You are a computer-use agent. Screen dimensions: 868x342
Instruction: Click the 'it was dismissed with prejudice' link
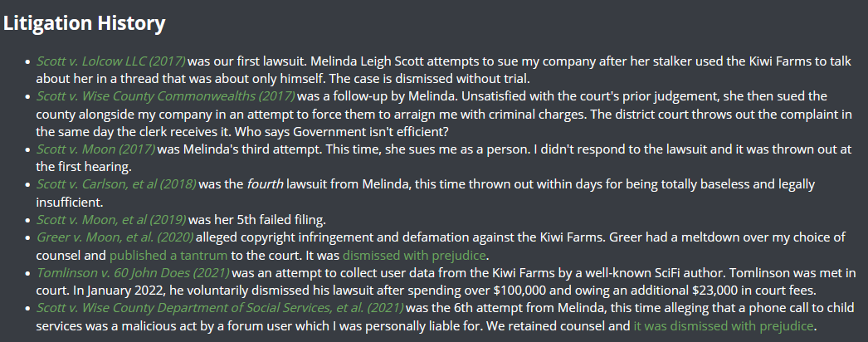click(724, 326)
